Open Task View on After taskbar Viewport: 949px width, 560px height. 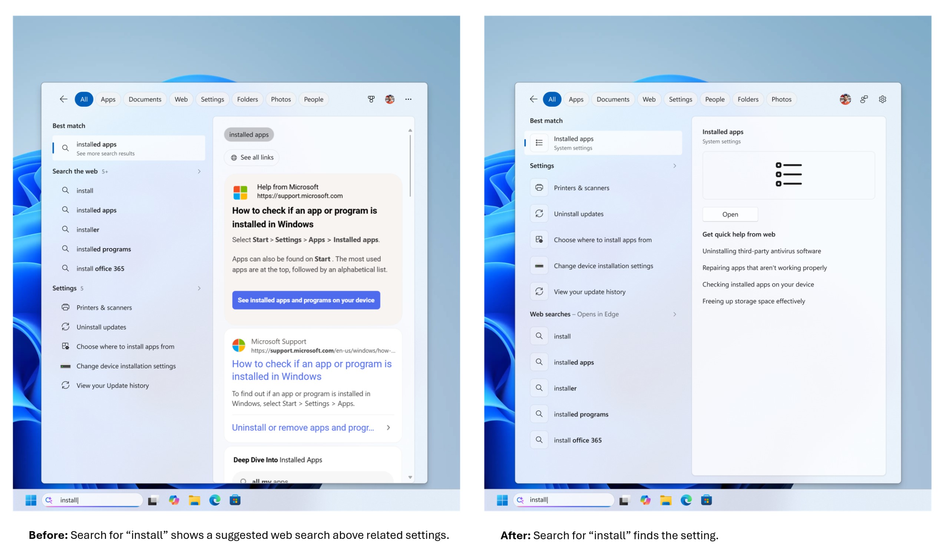click(624, 500)
